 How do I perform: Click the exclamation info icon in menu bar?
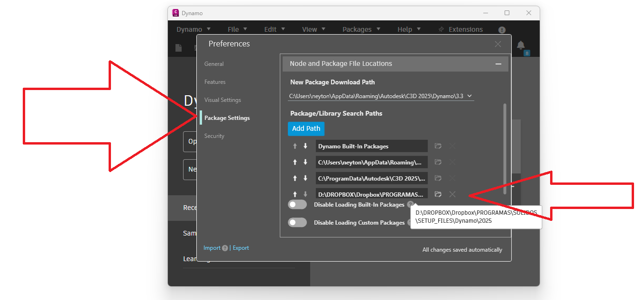[502, 30]
